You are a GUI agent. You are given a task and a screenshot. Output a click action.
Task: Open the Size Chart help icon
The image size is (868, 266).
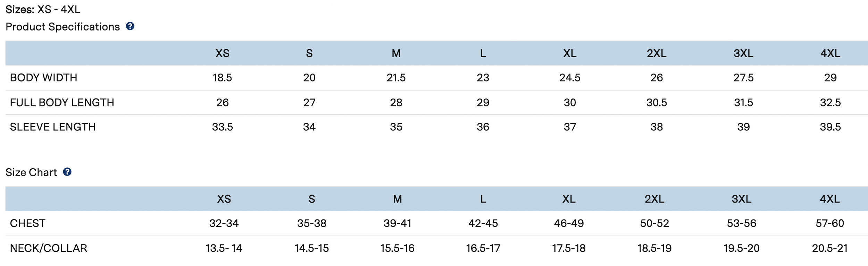coord(67,172)
